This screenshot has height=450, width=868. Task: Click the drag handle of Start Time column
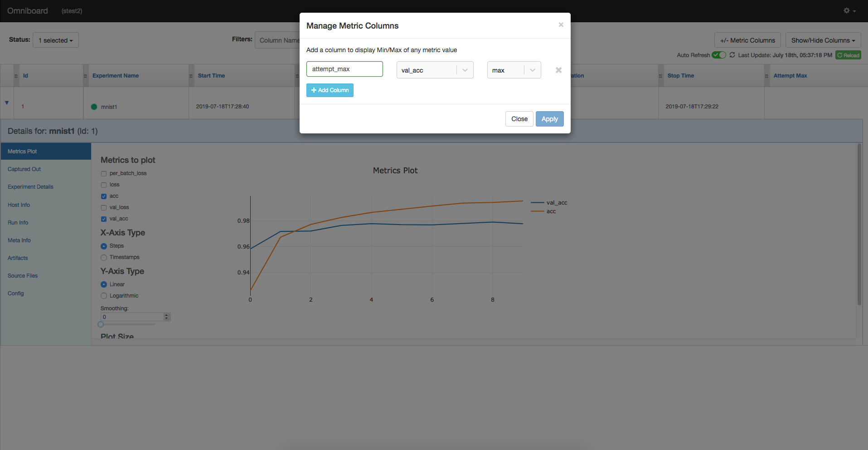tap(191, 76)
